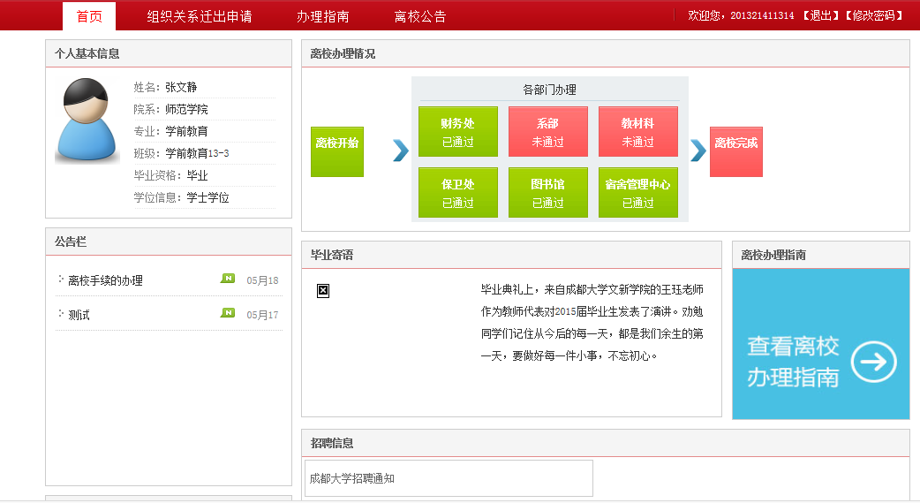Click the 退出 logout link
Image resolution: width=920 pixels, height=503 pixels.
[x=821, y=16]
